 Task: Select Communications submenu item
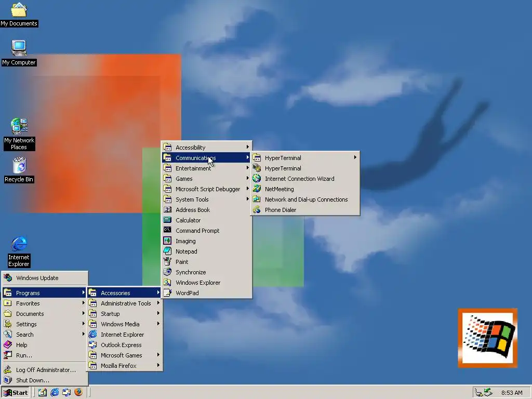point(206,158)
